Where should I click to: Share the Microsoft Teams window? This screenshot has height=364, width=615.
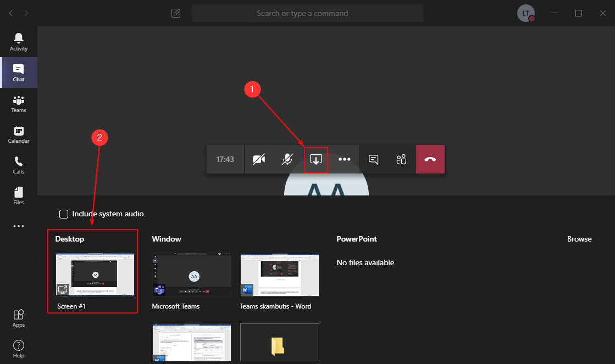(x=192, y=275)
